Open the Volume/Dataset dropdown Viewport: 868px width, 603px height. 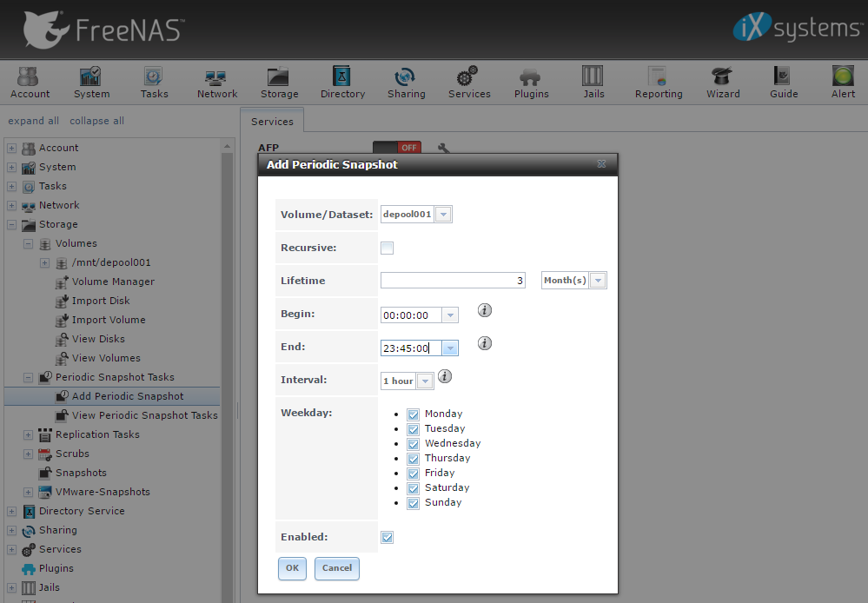pyautogui.click(x=442, y=215)
